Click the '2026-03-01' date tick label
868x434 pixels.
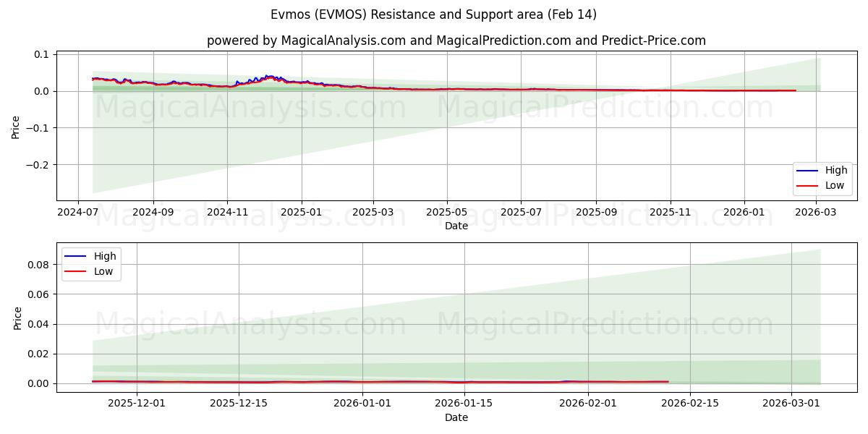792,404
